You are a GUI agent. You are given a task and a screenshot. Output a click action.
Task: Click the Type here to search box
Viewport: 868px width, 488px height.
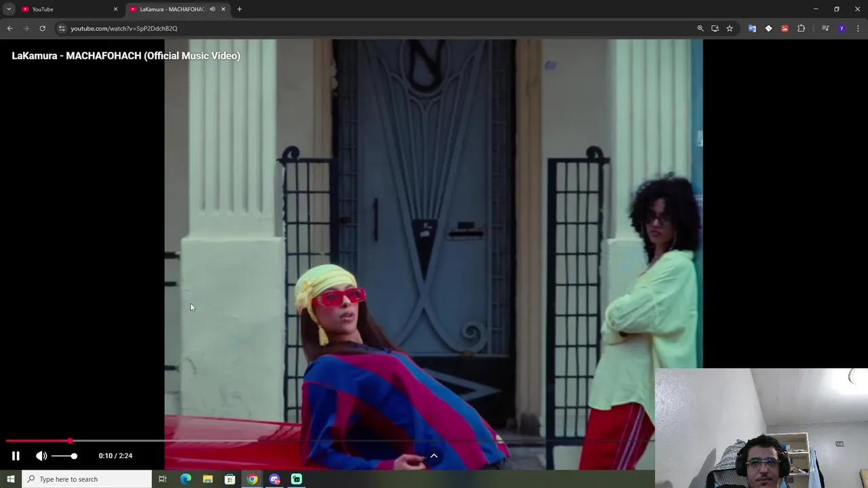pyautogui.click(x=87, y=479)
